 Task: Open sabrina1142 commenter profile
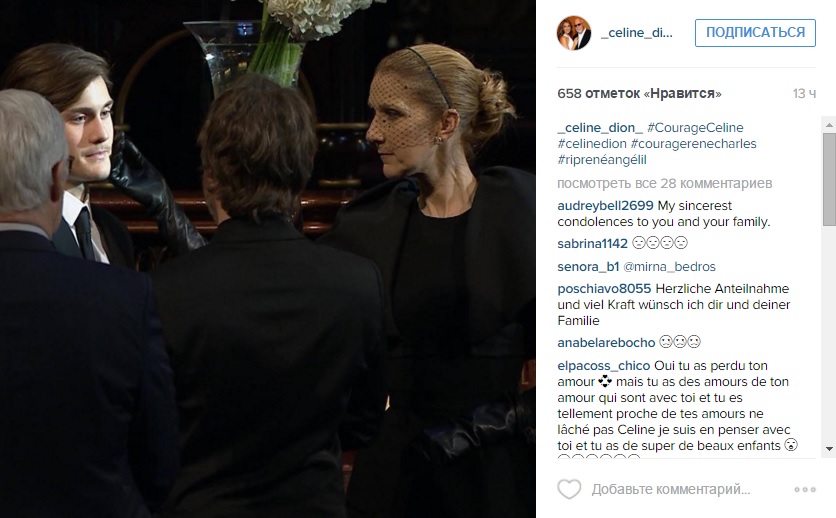tap(592, 244)
